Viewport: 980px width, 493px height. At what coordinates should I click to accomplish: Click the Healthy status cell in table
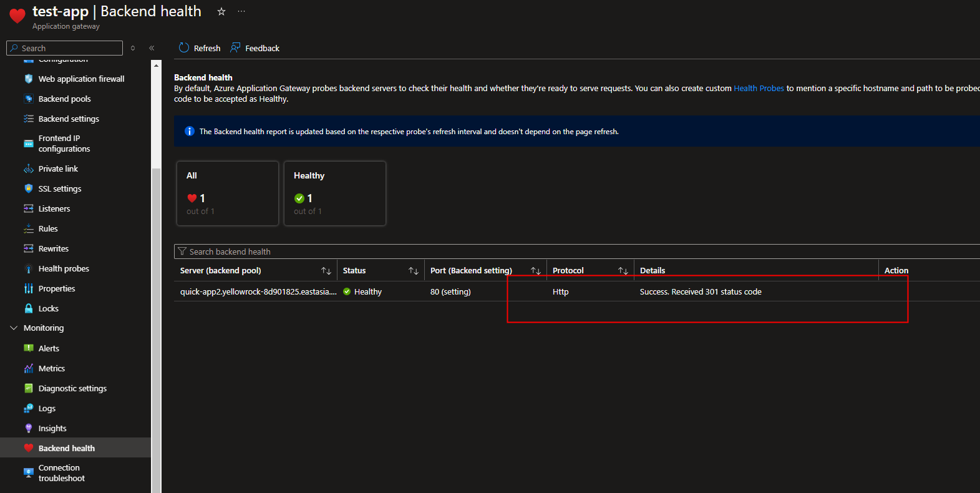[x=362, y=291]
